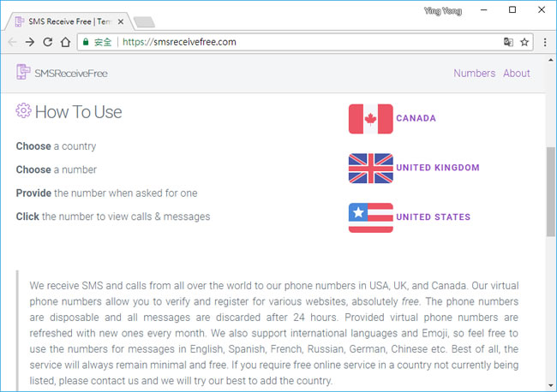Reload the page with the refresh icon
The width and height of the screenshot is (557, 392).
pos(48,42)
